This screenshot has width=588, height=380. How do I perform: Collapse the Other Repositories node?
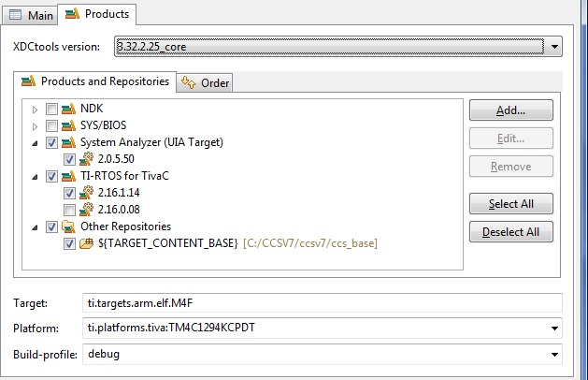point(35,227)
